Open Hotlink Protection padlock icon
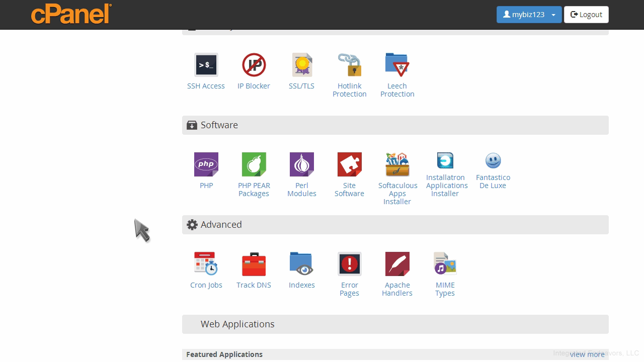This screenshot has width=644, height=362. point(349,65)
